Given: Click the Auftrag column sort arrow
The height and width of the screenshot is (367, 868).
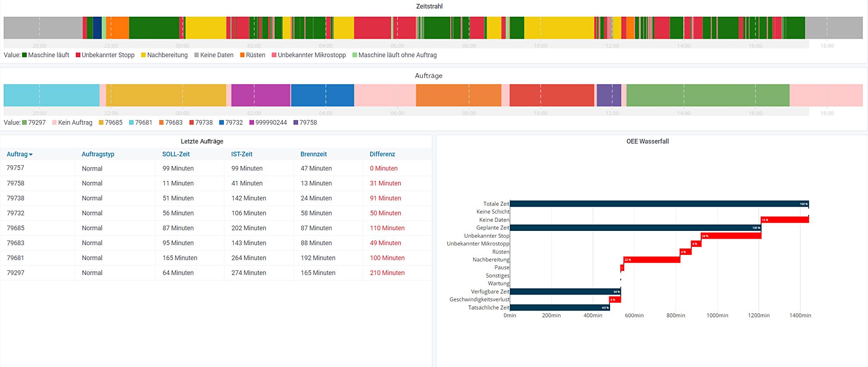Looking at the screenshot, I should (x=31, y=155).
